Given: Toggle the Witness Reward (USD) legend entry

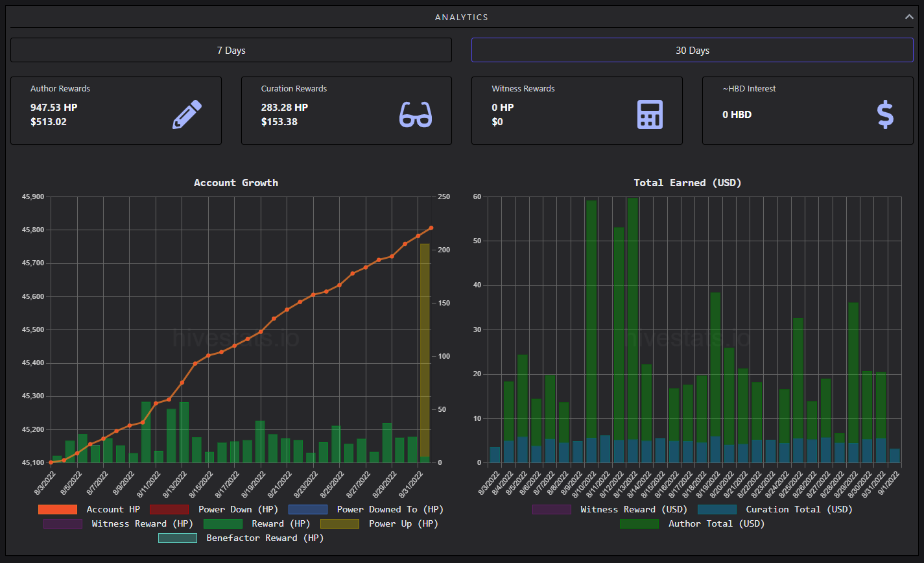Looking at the screenshot, I should click(610, 509).
